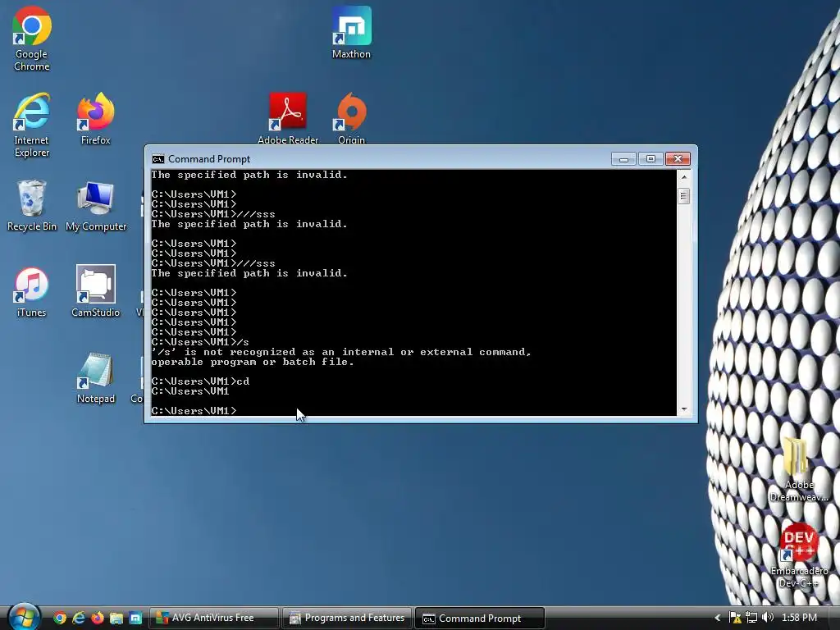
Task: Click the Command Prompt scrollbar thumb
Action: (683, 196)
